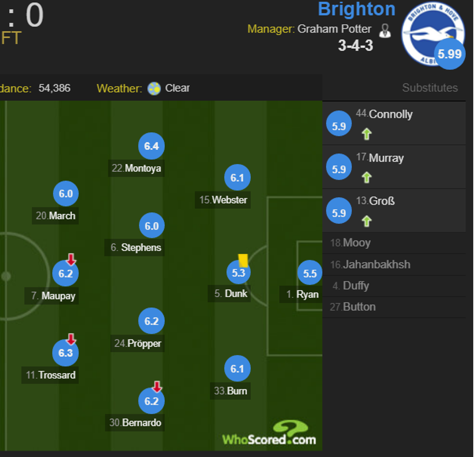This screenshot has width=476, height=457.
Task: Select goalkeeper Ryan's 5.5 rating circle
Action: 310,274
